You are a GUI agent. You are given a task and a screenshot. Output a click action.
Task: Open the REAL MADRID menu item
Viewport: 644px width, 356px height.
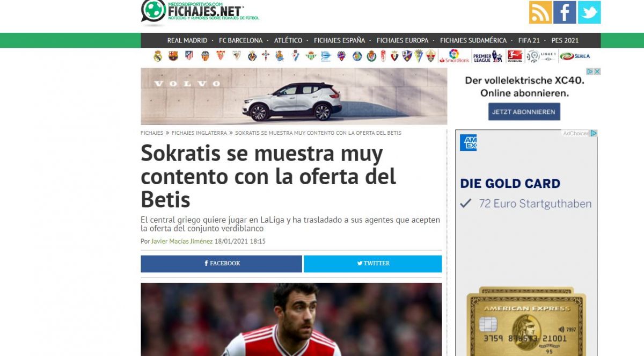(x=187, y=40)
